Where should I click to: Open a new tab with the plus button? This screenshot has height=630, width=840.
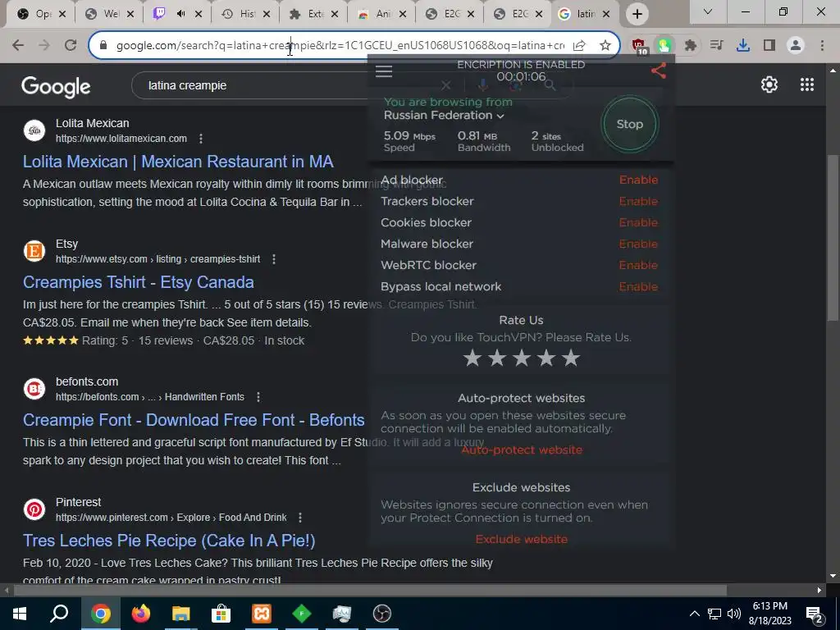pos(637,14)
